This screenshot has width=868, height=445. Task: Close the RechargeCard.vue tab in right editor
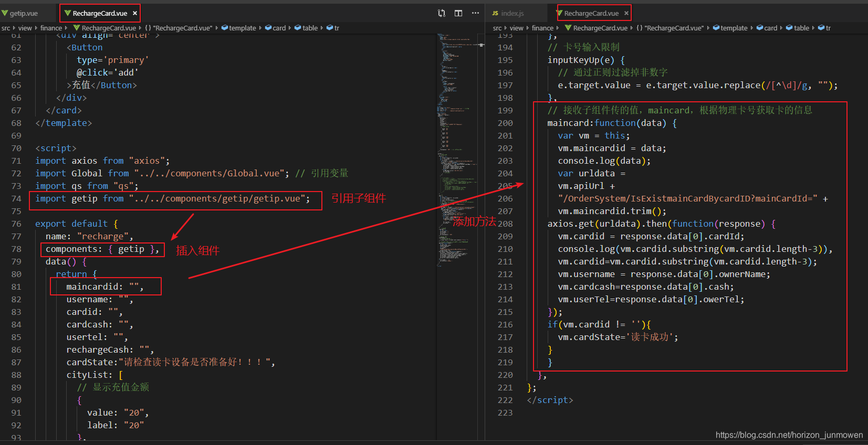coord(626,13)
